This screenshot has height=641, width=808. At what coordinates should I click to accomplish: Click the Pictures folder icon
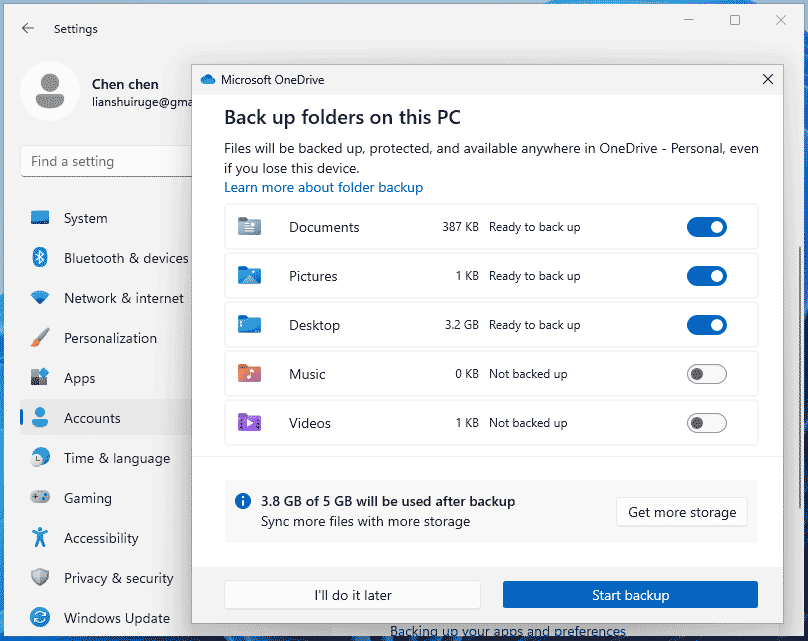[250, 276]
